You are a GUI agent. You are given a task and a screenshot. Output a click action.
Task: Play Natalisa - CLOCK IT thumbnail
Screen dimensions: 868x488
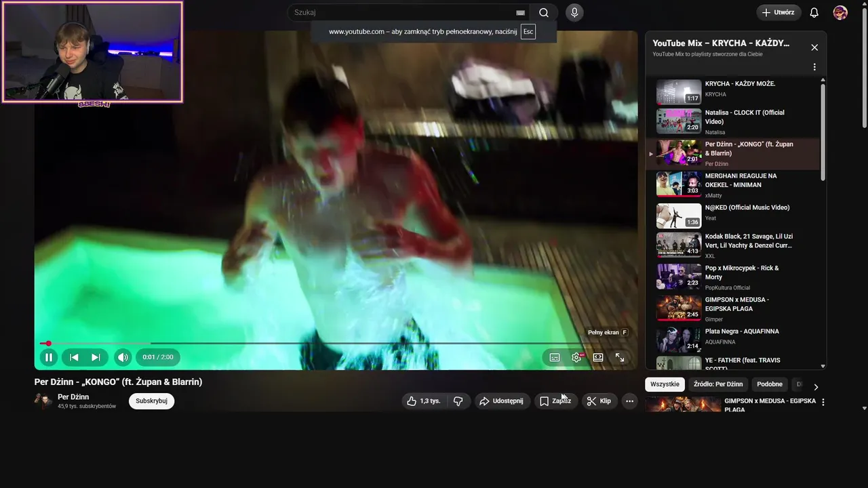678,121
